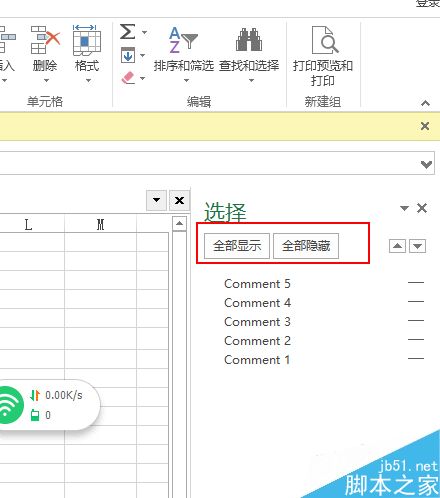This screenshot has height=498, width=440.
Task: Close the workbook window X button
Action: pos(179,200)
